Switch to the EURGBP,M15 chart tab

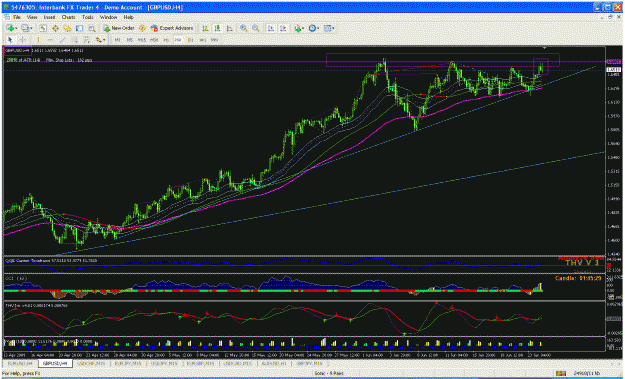200,363
